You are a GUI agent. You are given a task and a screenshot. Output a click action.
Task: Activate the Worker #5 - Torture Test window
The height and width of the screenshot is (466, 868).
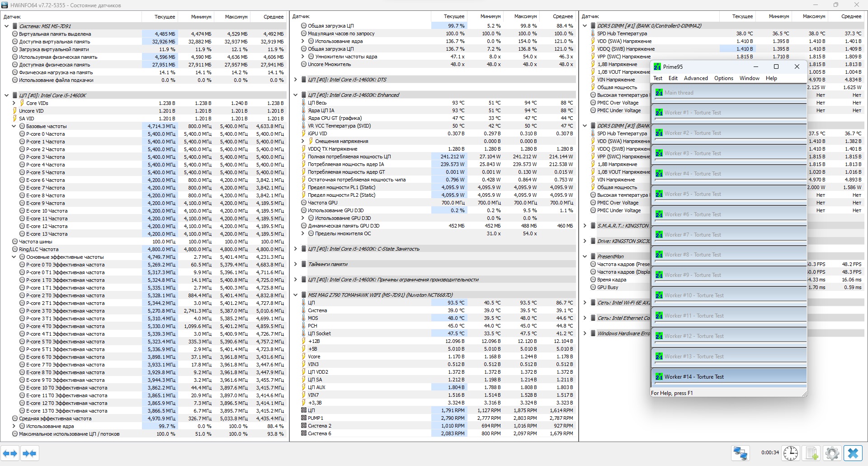pos(729,194)
